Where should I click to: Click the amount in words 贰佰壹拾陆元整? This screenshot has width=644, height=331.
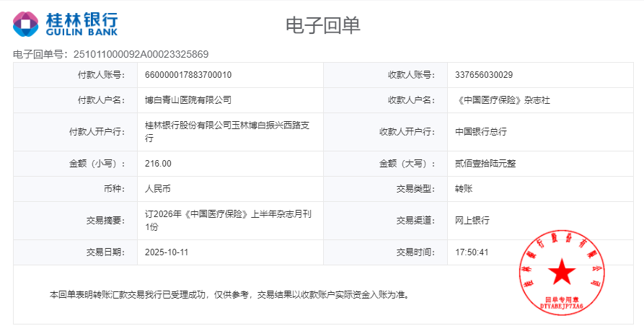485,164
